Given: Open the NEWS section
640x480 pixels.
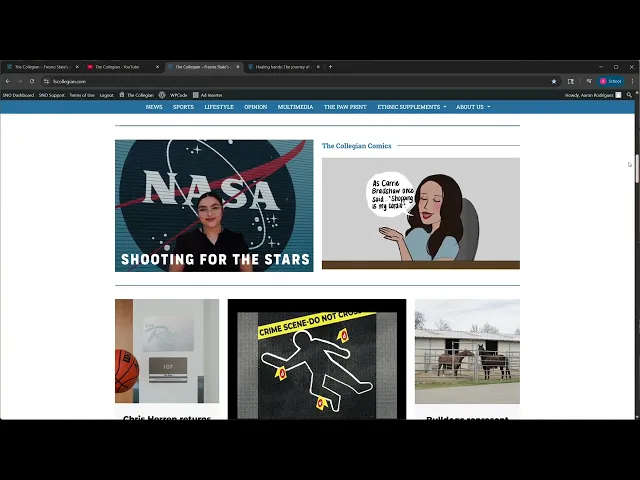Looking at the screenshot, I should pos(154,107).
